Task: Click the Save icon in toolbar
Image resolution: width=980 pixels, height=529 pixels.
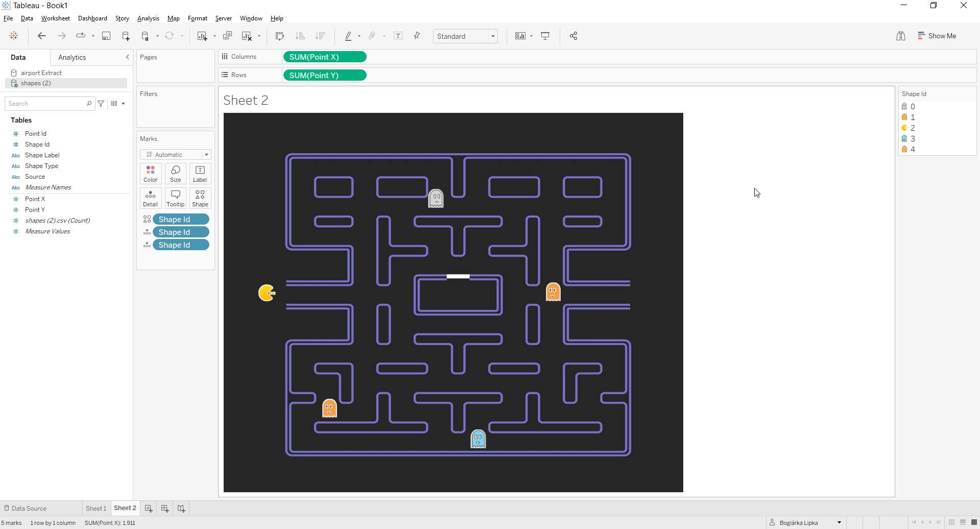Action: click(x=106, y=36)
